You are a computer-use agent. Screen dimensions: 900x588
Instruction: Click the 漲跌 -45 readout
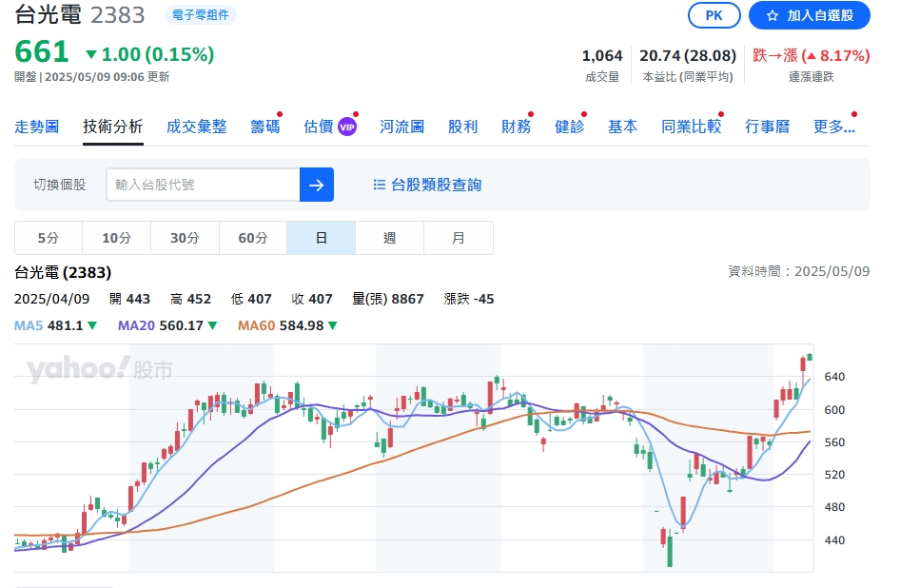click(x=468, y=299)
